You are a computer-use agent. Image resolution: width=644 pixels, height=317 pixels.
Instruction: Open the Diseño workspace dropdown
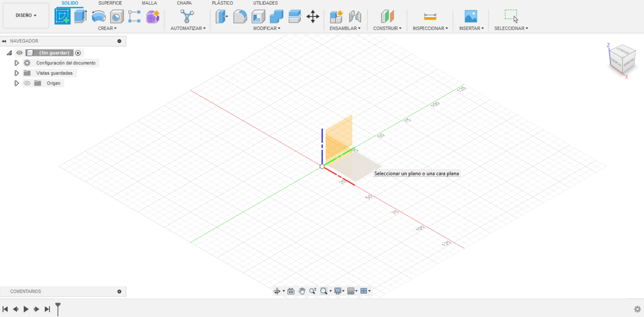(x=26, y=15)
